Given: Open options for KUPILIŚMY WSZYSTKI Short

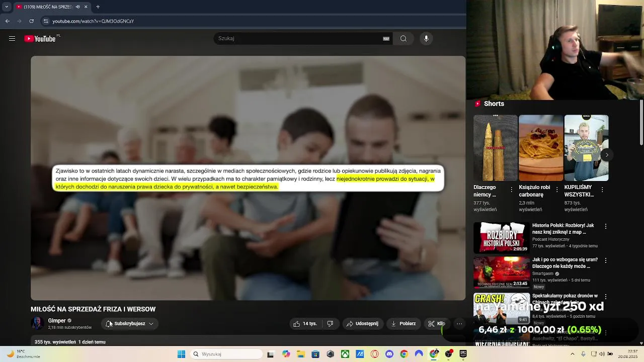Looking at the screenshot, I should [602, 190].
